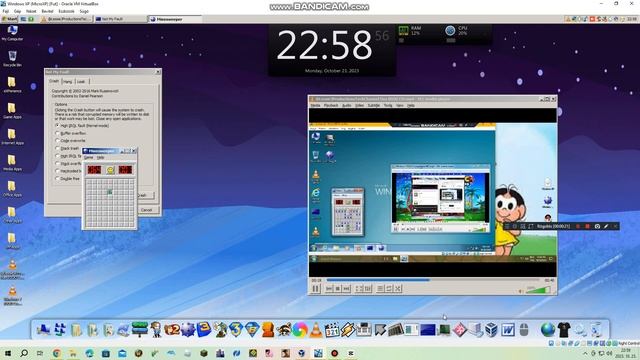
Task: Click the gray mouse dock icon
Action: pos(524,329)
